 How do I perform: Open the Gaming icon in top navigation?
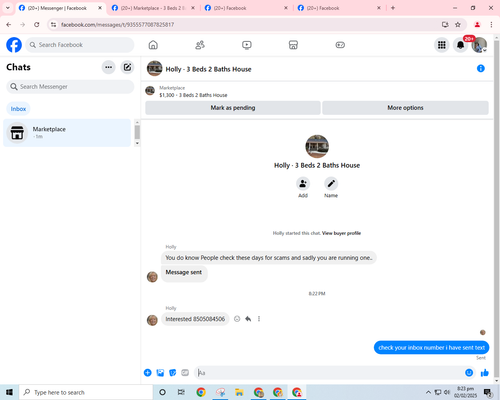click(x=340, y=45)
